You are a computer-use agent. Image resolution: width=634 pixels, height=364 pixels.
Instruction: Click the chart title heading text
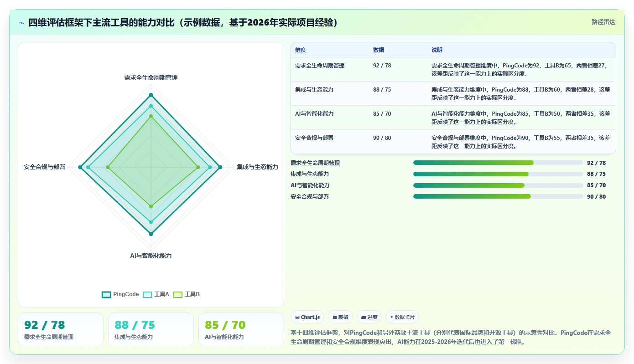coord(183,22)
